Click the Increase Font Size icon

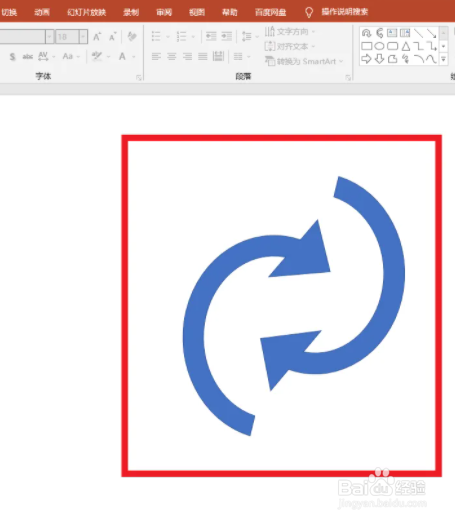click(97, 36)
